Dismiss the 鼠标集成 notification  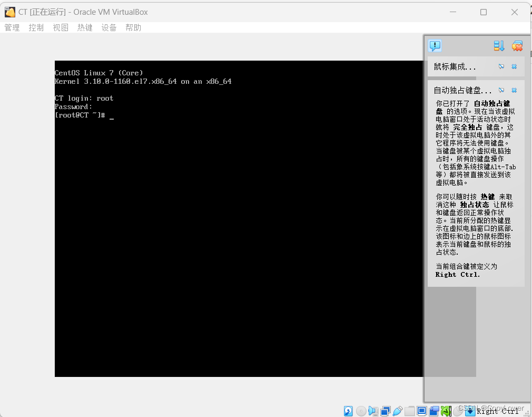pyautogui.click(x=514, y=66)
